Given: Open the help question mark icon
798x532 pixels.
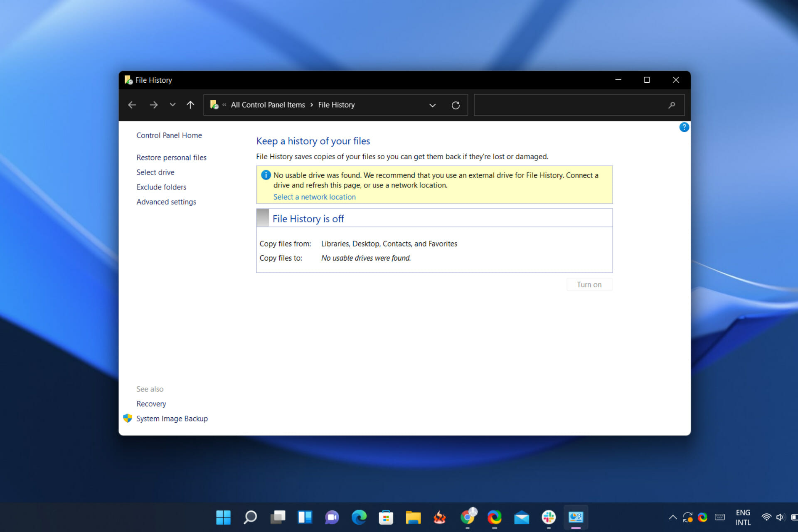Looking at the screenshot, I should [x=684, y=127].
